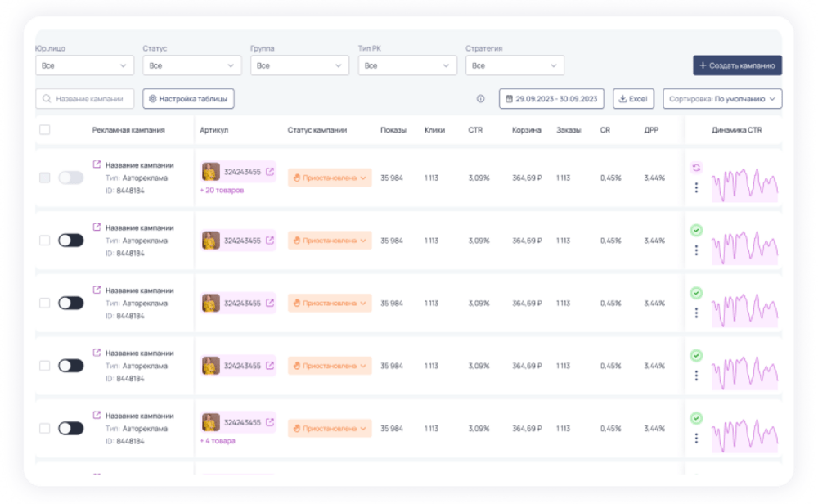Screen dimensions: 818x504
Task: Open the three-dot menu in the third campaign row
Action: [x=696, y=313]
